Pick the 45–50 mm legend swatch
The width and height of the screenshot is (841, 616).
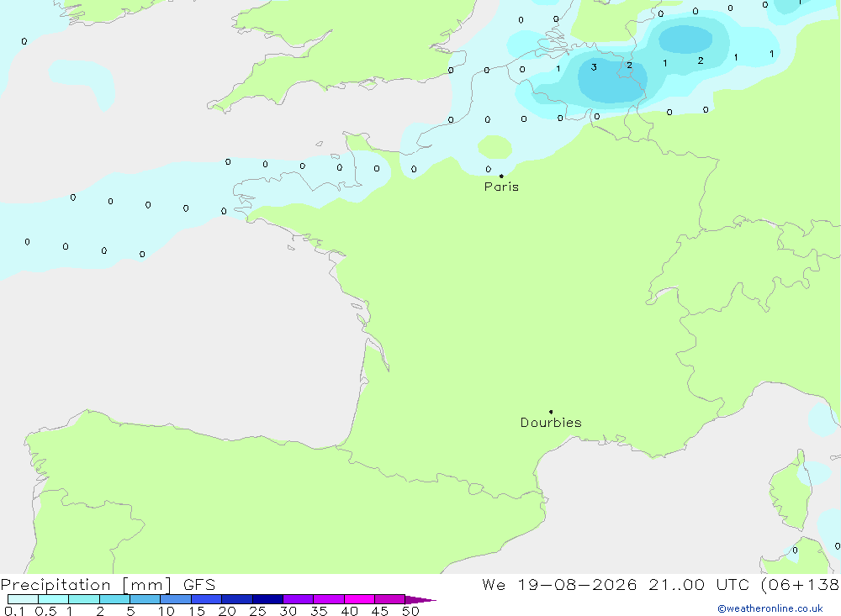(390, 599)
